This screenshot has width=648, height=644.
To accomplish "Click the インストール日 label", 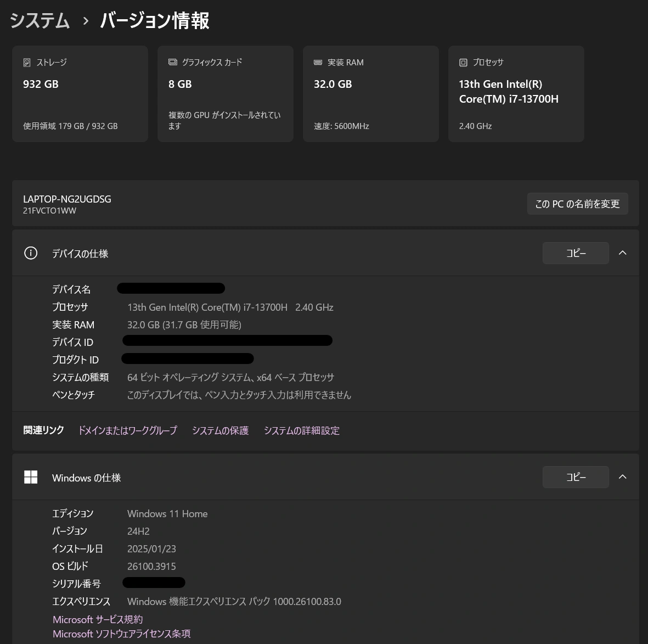I will (x=77, y=548).
